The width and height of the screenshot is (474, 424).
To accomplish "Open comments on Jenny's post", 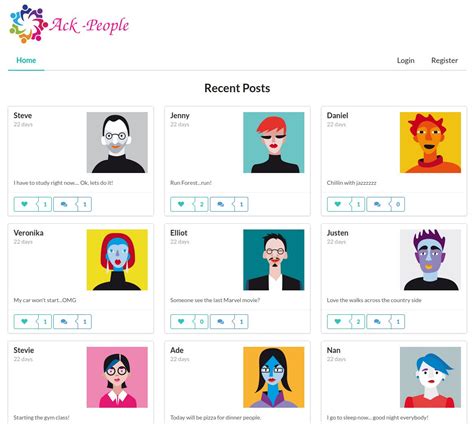I will [221, 204].
